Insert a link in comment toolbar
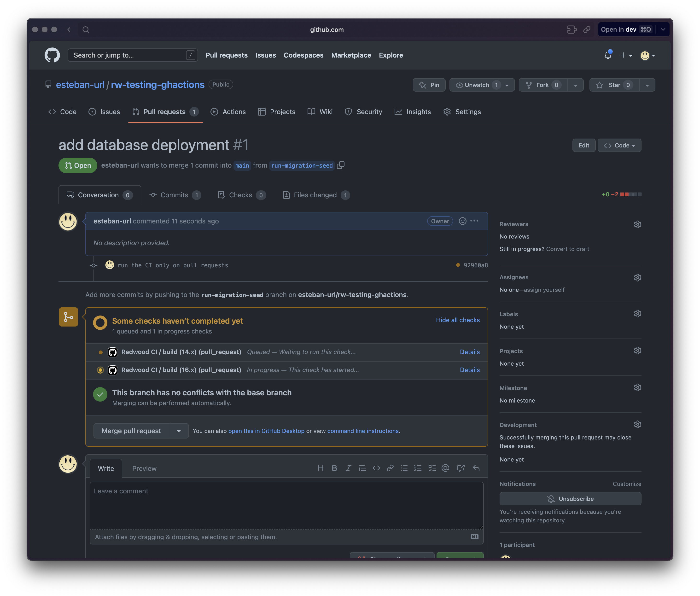 pos(390,468)
